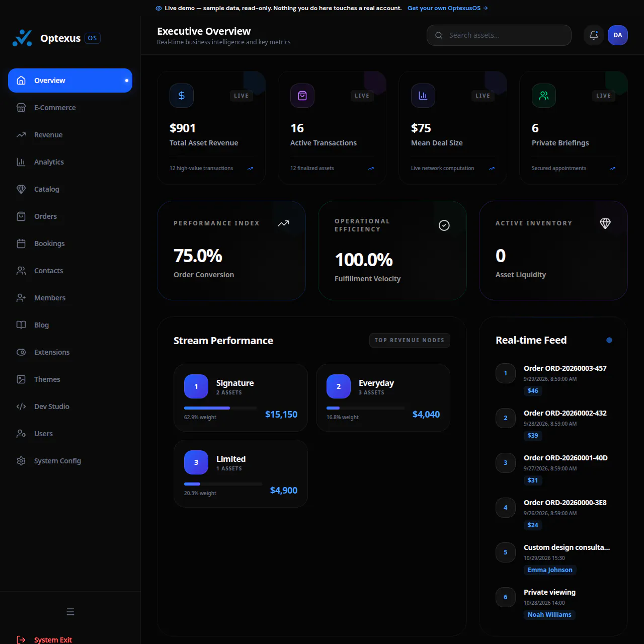The image size is (644, 644).
Task: Open the DA user avatar menu
Action: click(x=618, y=35)
